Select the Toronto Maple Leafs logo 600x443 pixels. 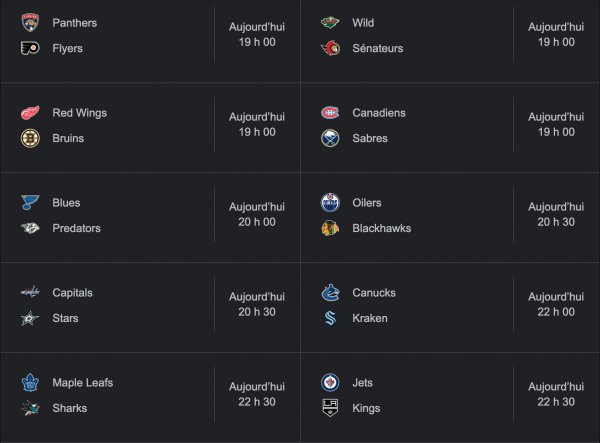pyautogui.click(x=29, y=383)
